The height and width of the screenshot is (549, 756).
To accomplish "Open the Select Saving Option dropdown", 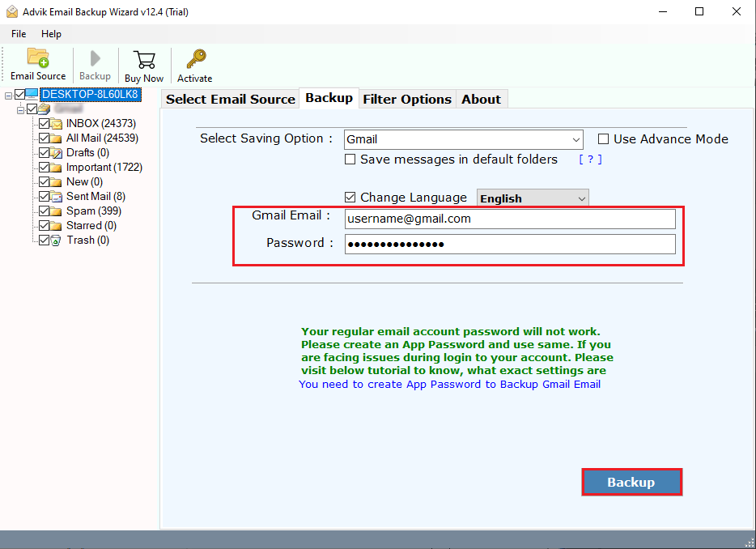I will click(x=463, y=139).
